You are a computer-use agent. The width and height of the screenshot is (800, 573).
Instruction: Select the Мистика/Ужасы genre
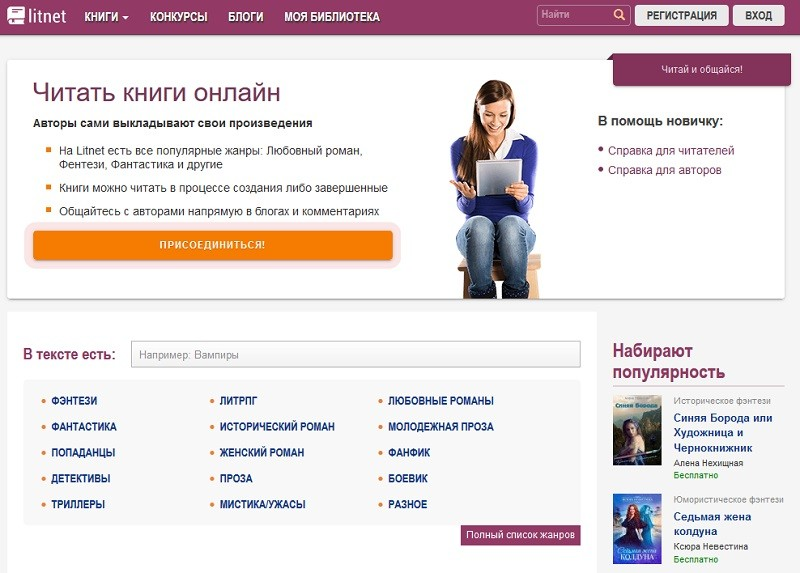click(262, 504)
